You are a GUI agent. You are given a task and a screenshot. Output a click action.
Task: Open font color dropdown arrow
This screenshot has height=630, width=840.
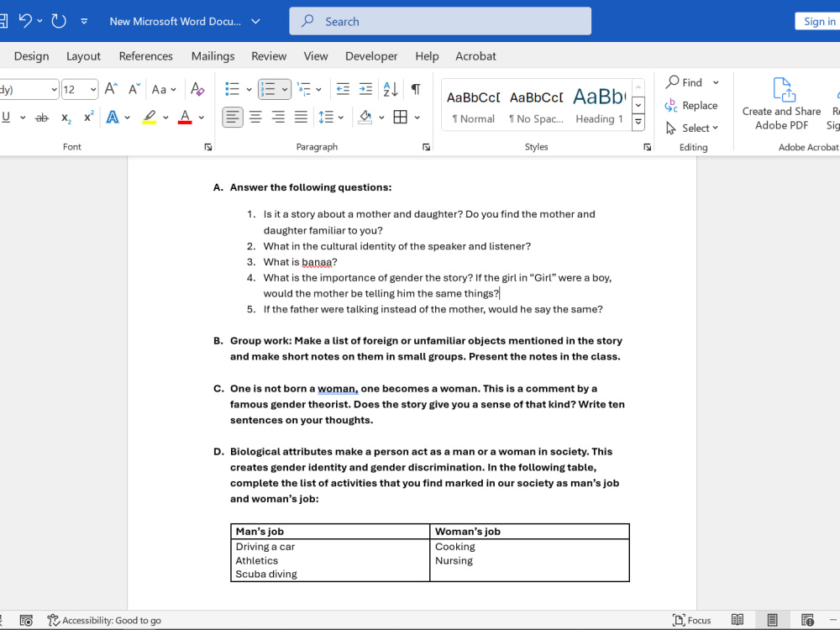[202, 118]
